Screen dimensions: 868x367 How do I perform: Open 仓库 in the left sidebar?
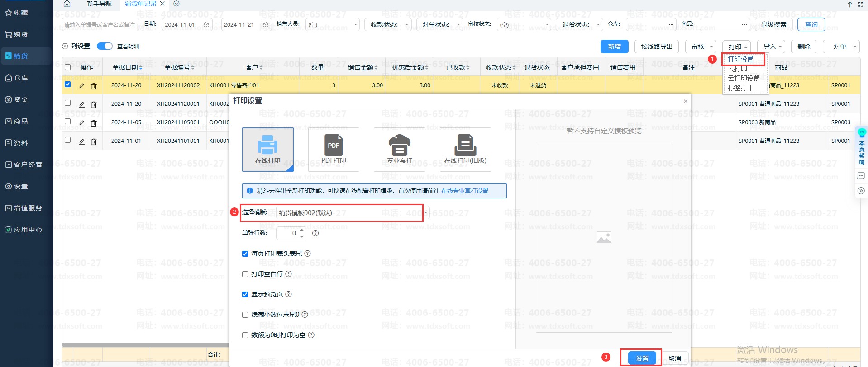click(x=21, y=78)
